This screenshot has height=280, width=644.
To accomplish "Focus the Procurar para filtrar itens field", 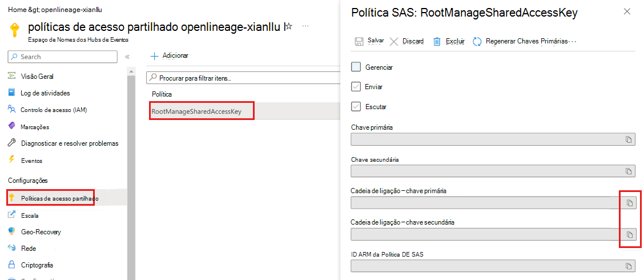I will (x=240, y=78).
